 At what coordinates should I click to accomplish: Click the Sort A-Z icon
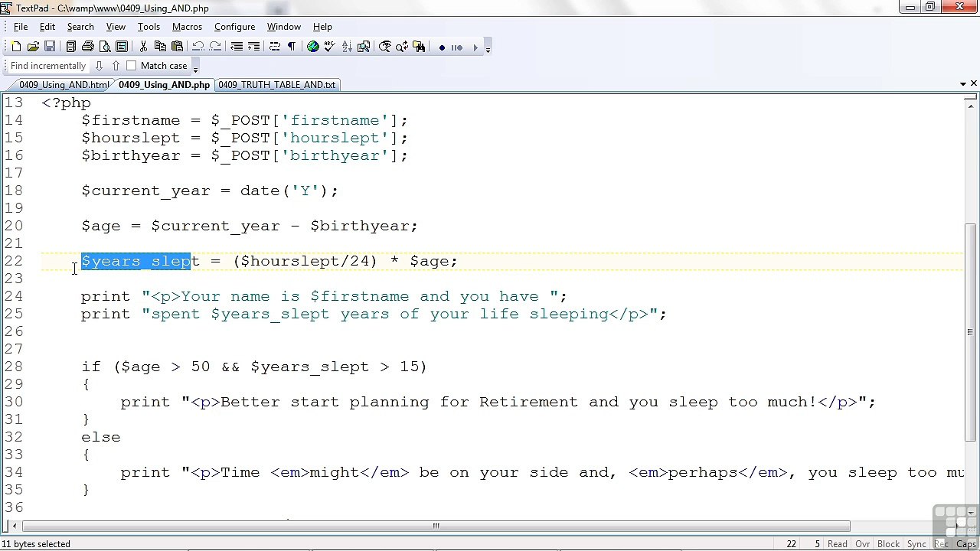point(347,47)
